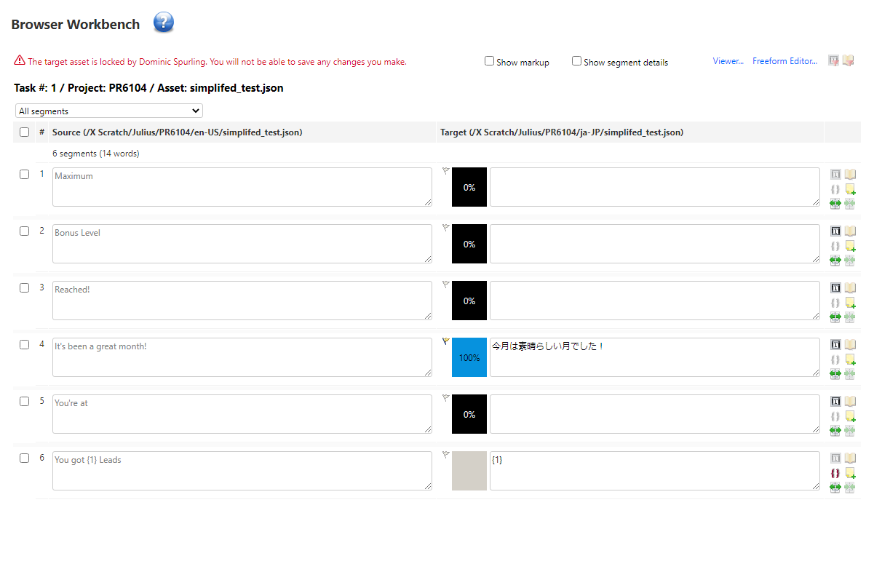
Task: Click the Source column header text
Action: [x=178, y=132]
